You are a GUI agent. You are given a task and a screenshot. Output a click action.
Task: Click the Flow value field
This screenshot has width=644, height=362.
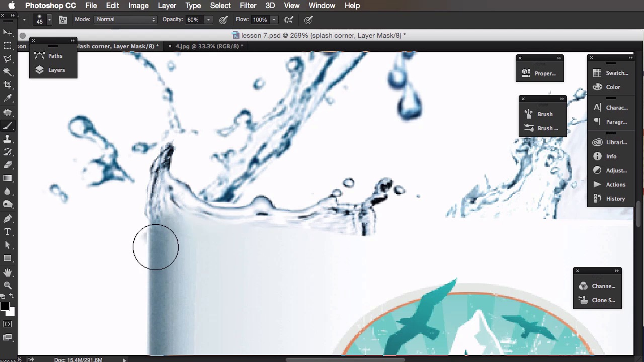(260, 20)
